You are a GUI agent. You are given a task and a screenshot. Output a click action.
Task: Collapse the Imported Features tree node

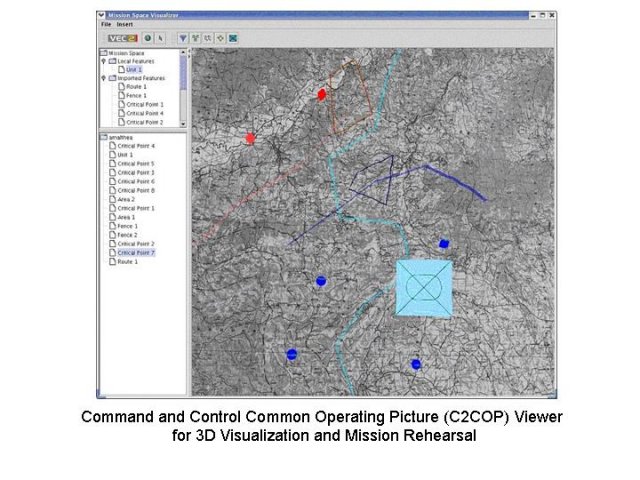click(x=103, y=78)
